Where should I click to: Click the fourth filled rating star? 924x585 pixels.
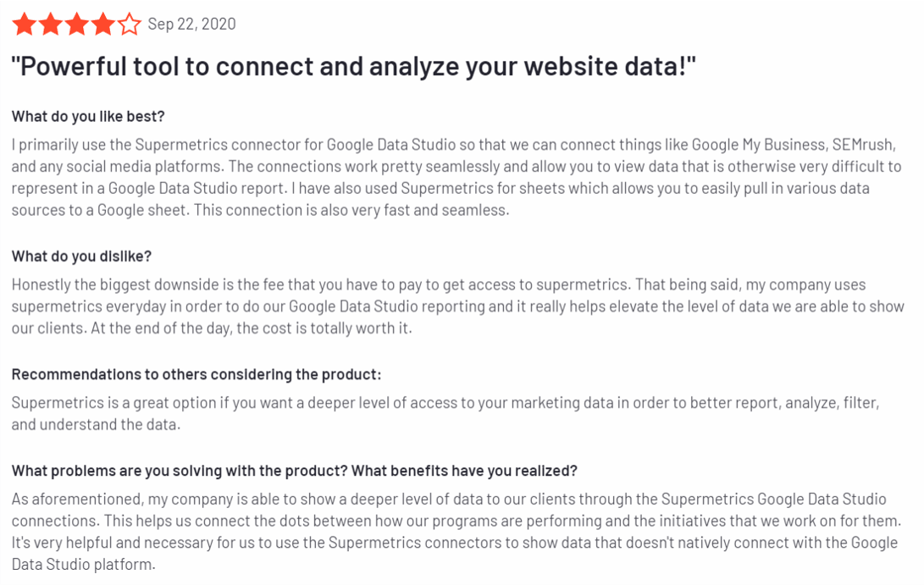pyautogui.click(x=102, y=25)
